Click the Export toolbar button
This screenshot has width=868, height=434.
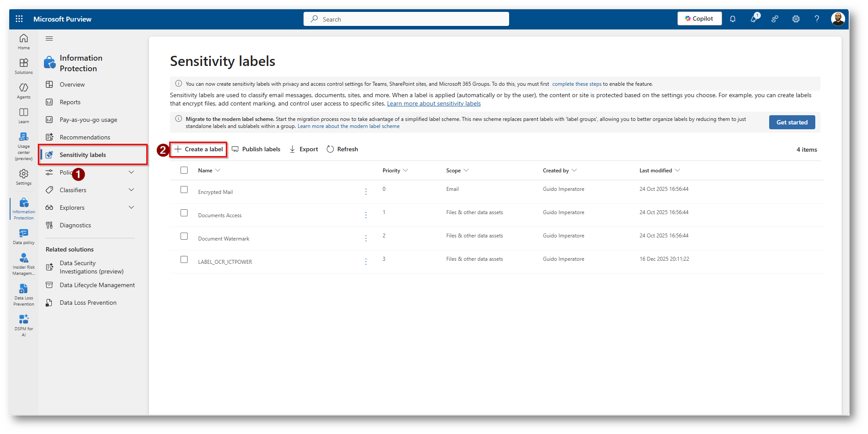pos(304,150)
